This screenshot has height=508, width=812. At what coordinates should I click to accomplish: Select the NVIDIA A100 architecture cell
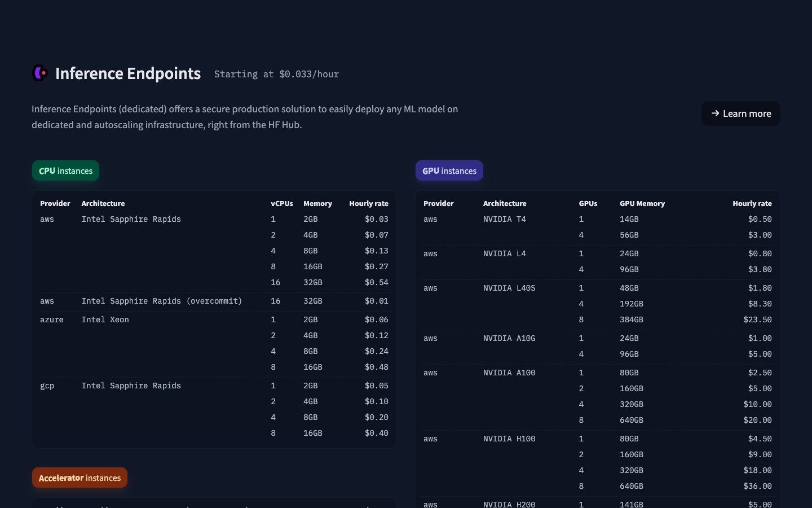click(509, 373)
